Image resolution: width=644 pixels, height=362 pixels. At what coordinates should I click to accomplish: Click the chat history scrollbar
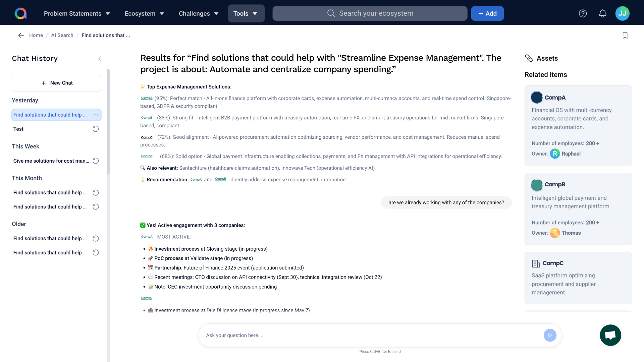(x=108, y=121)
